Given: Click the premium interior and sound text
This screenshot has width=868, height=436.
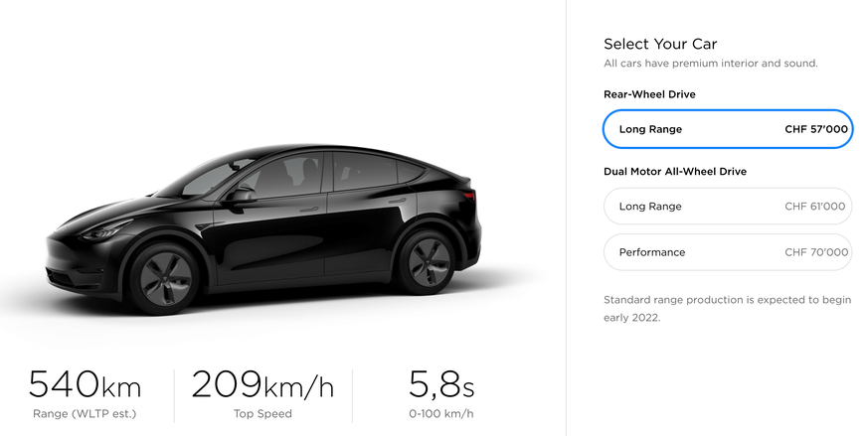Looking at the screenshot, I should tap(710, 64).
